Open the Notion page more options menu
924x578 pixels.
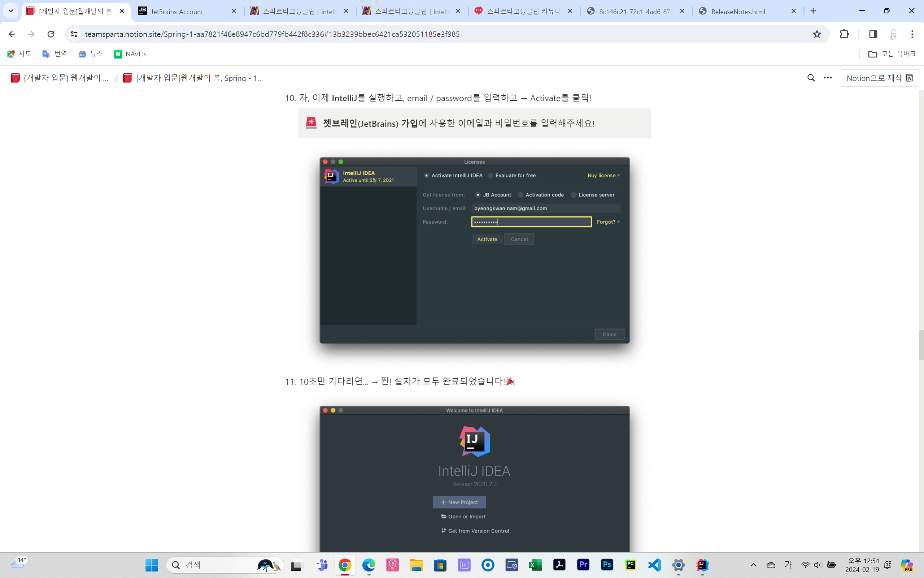click(827, 78)
